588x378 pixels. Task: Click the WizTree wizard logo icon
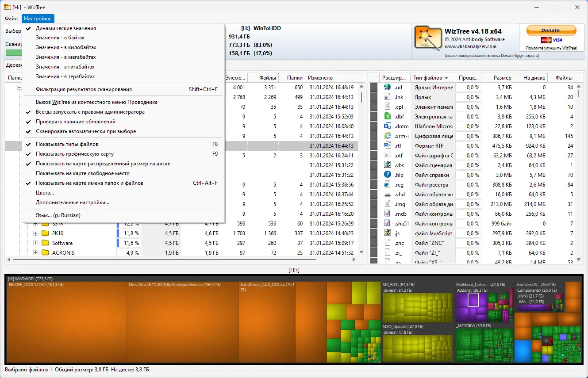pyautogui.click(x=428, y=38)
